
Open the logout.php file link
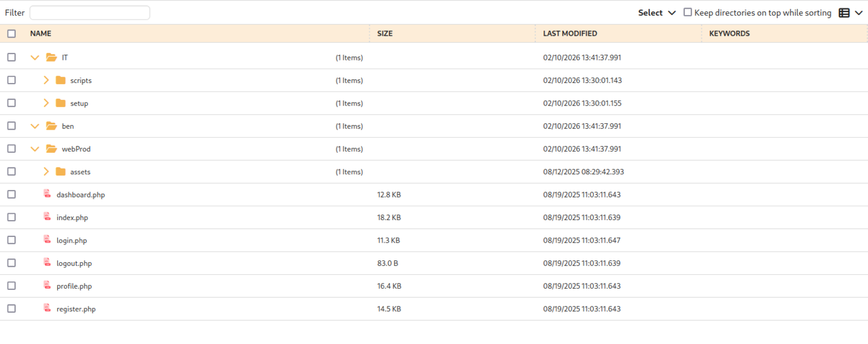coord(74,264)
